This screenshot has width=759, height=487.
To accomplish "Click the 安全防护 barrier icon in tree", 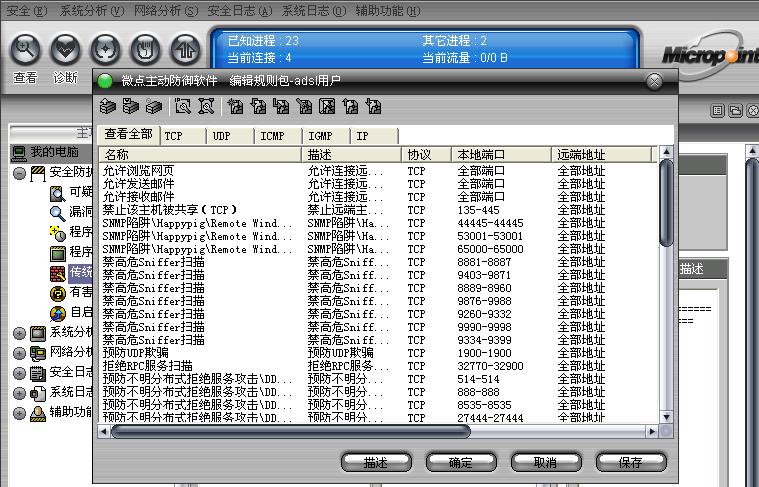I will pos(38,173).
